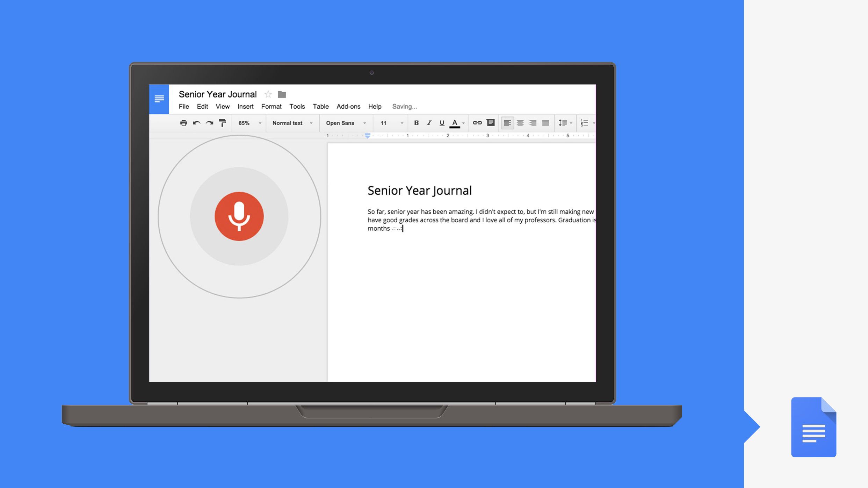Toggle Bold formatting button
Screen dimensions: 868x488
click(415, 123)
